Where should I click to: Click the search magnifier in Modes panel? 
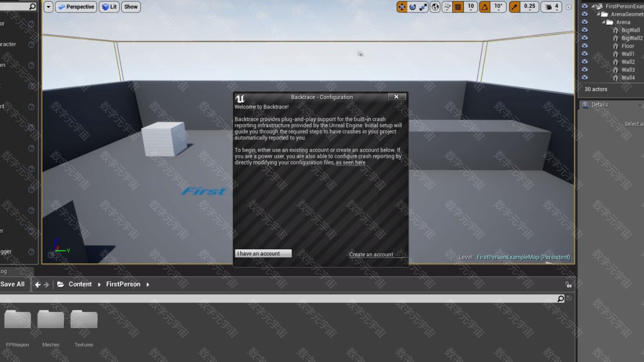pos(32,7)
